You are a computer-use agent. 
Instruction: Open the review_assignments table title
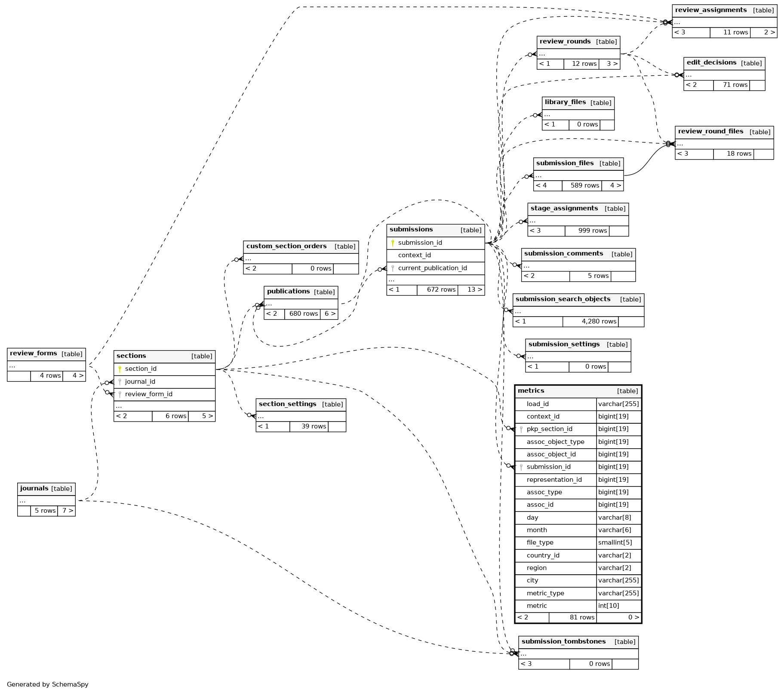[710, 10]
